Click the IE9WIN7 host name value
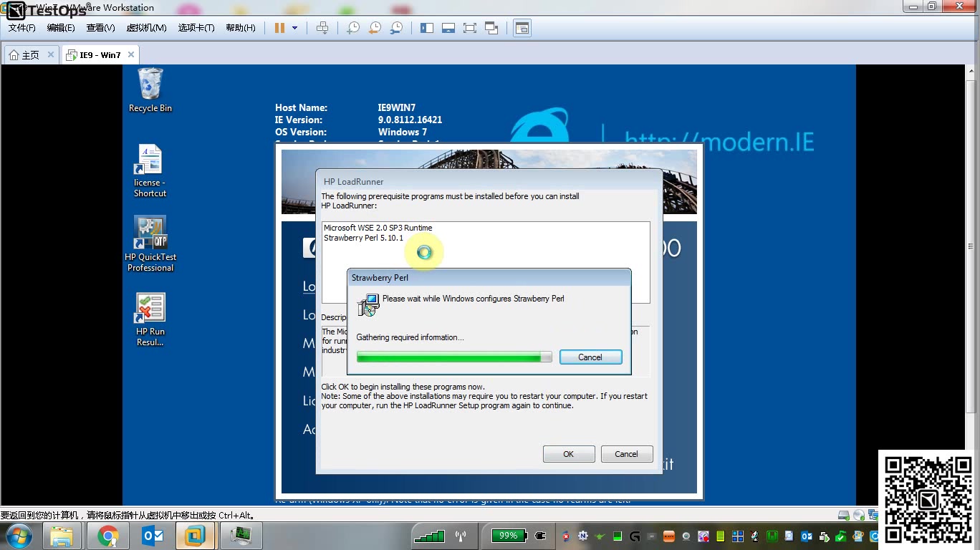Viewport: 980px width, 550px height. tap(397, 107)
